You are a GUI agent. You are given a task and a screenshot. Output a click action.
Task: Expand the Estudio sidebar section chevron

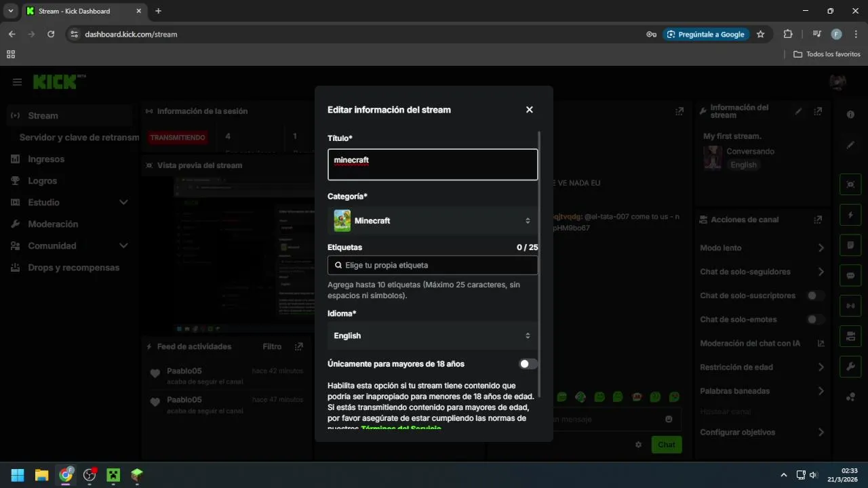point(123,203)
